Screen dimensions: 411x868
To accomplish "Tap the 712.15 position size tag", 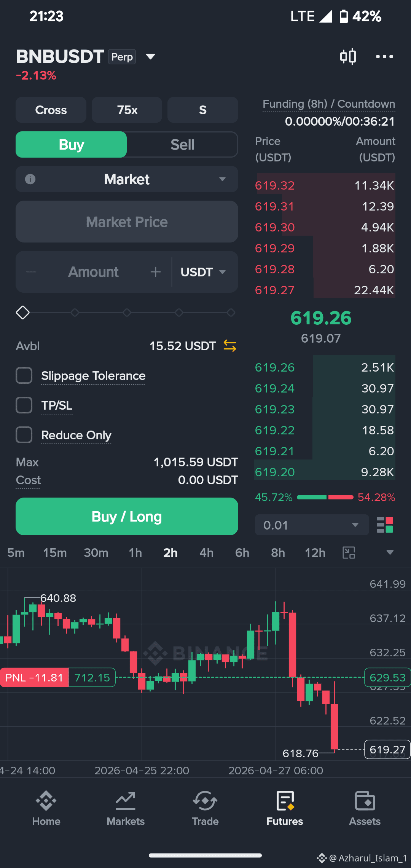I will 92,678.
